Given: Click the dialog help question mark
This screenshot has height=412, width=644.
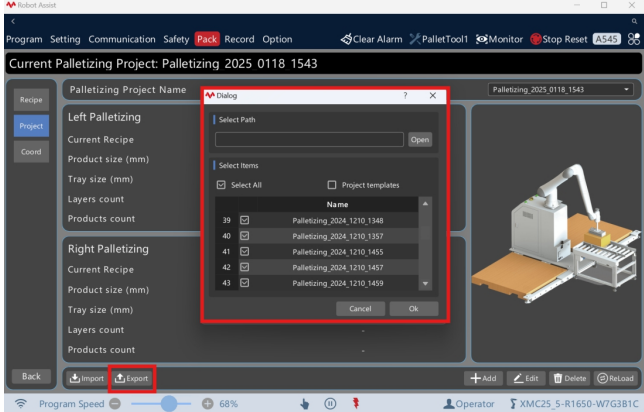Looking at the screenshot, I should (405, 95).
